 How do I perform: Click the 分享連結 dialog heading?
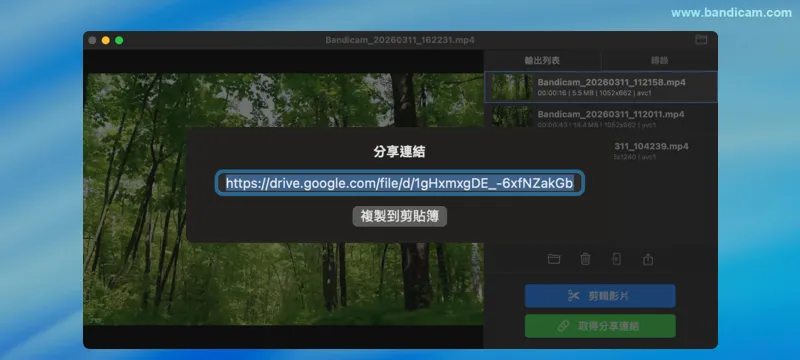tap(399, 152)
